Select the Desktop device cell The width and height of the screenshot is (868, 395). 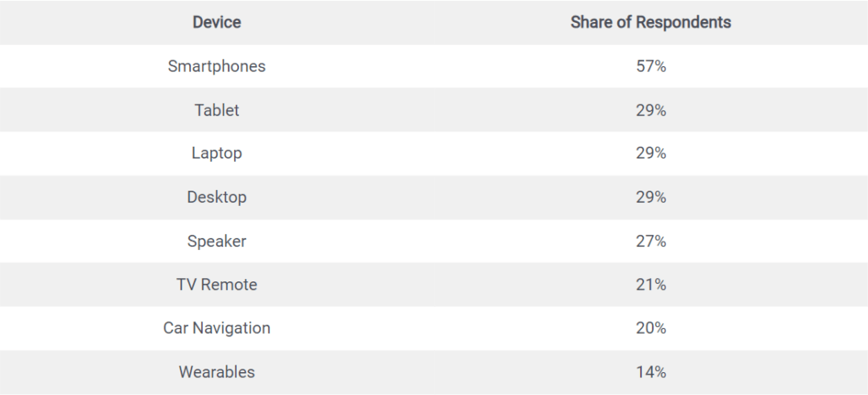tap(216, 197)
